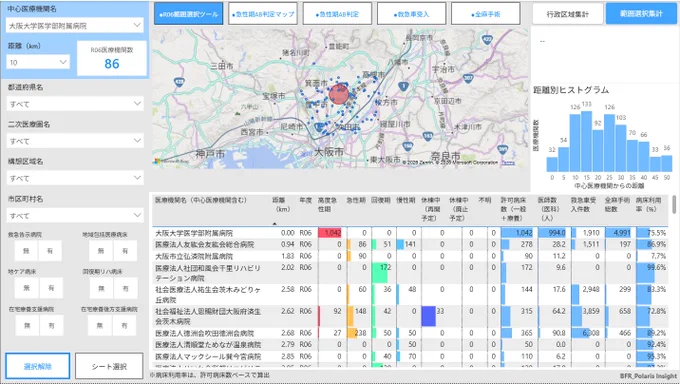Sort by 全麻手術総数 column header
This screenshot has height=384, width=680.
[x=617, y=204]
